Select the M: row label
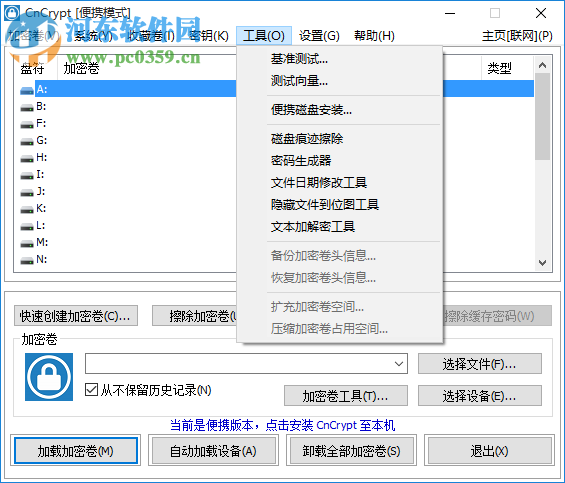This screenshot has width=565, height=483. [42, 242]
